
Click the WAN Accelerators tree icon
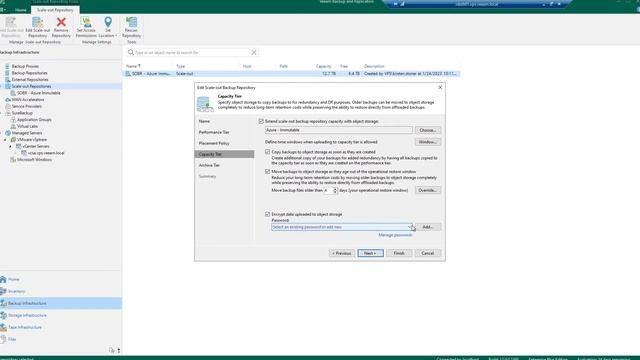click(7, 100)
